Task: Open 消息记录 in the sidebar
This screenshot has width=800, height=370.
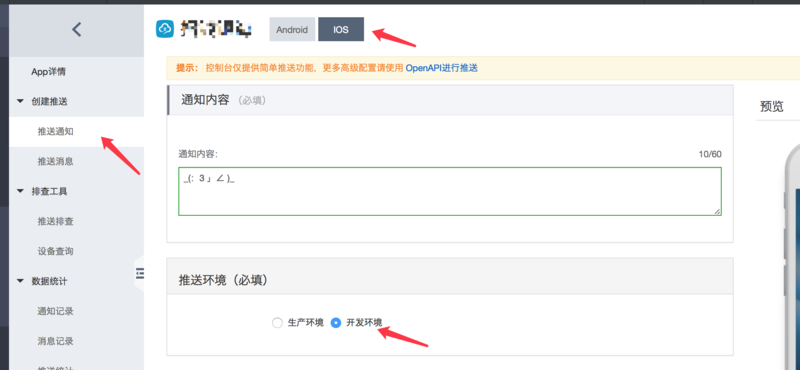Action: (55, 341)
